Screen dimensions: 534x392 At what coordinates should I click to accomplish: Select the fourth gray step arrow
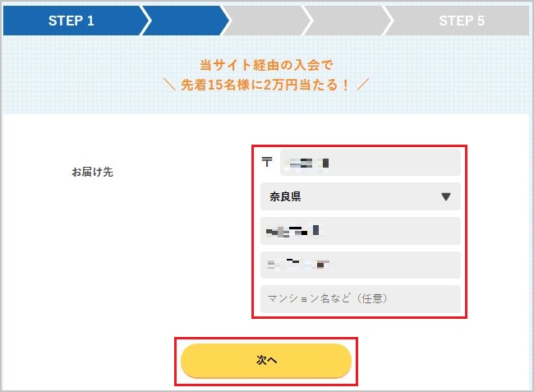348,21
